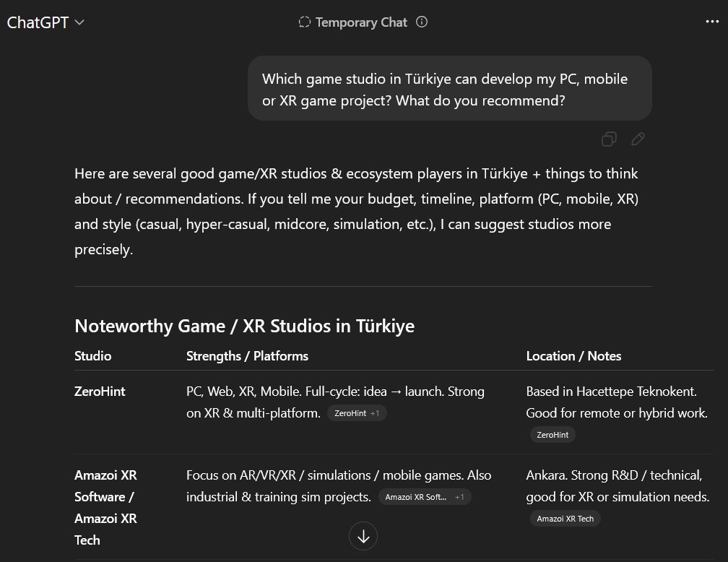Click the Noteworthy Game / XR Studios heading

point(244,326)
